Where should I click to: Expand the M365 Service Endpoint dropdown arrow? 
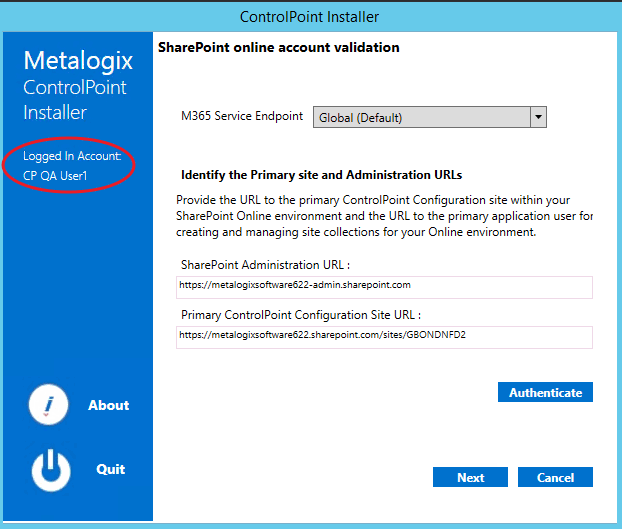[x=539, y=117]
